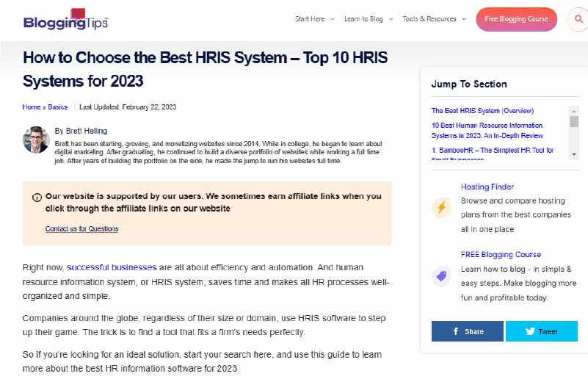Open Contact us for Questions link
The width and height of the screenshot is (588, 390).
(x=81, y=228)
